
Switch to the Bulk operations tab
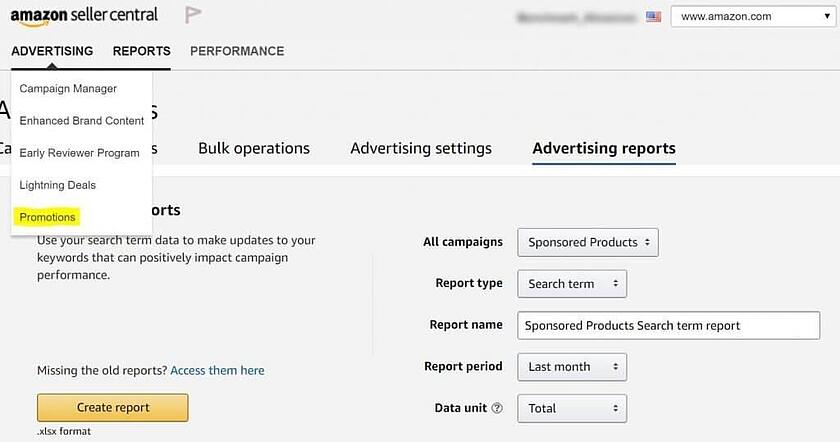tap(254, 148)
